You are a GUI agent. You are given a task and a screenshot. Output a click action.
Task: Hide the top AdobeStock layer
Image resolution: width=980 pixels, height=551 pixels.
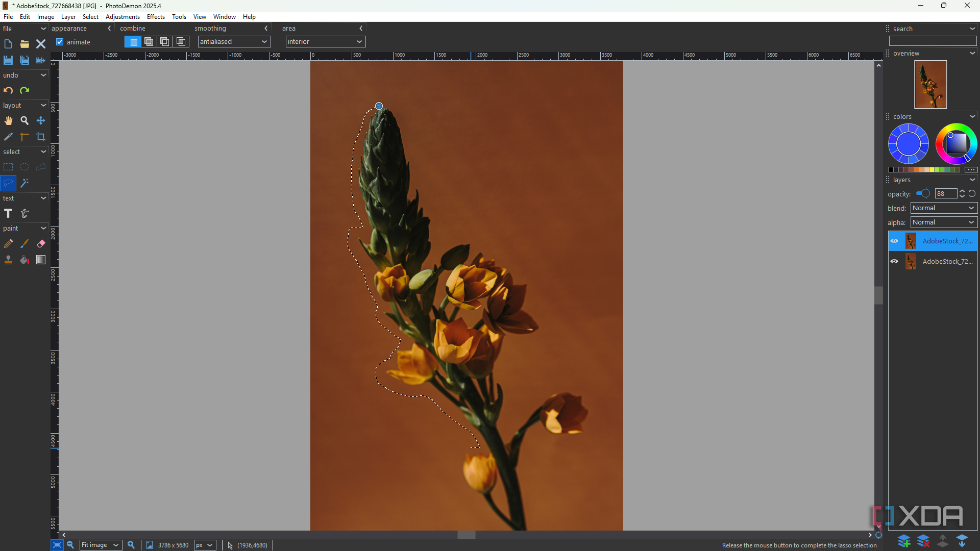894,241
